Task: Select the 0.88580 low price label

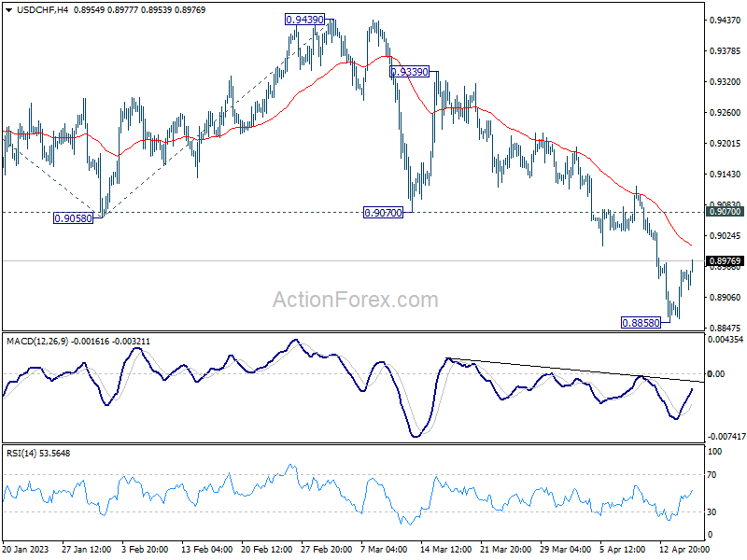Action: click(x=641, y=323)
